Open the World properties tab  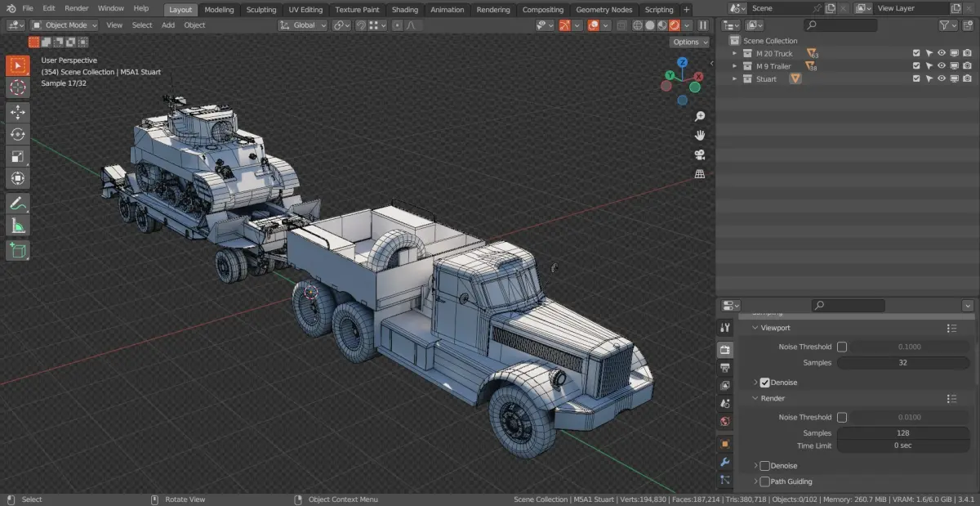point(724,422)
